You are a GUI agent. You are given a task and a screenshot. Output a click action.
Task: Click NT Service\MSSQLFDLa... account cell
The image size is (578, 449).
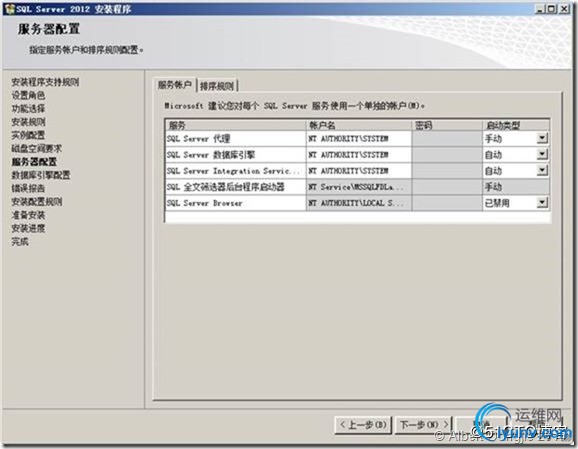[359, 187]
